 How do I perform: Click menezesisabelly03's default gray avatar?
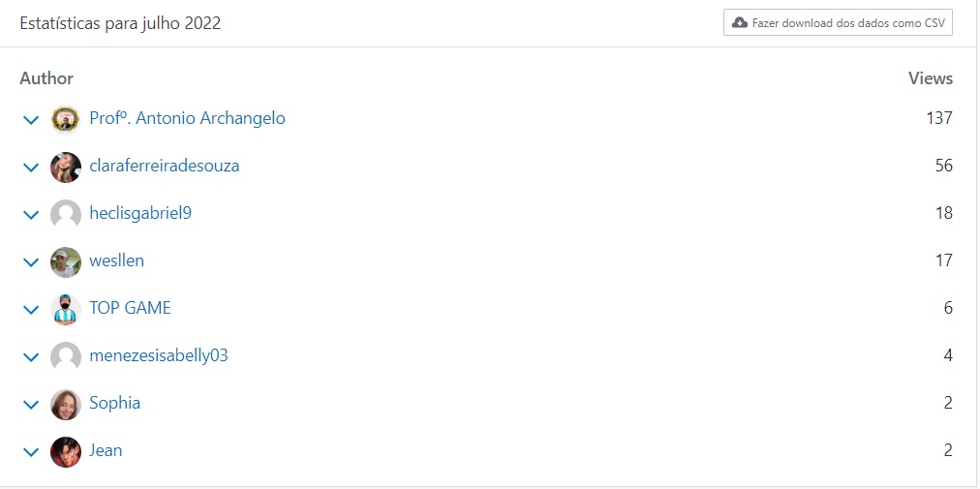65,356
